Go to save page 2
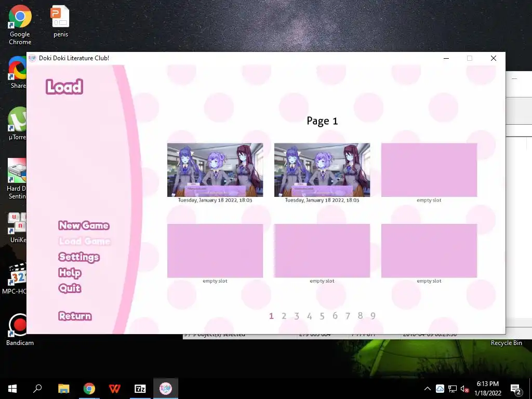The image size is (532, 399). (284, 316)
